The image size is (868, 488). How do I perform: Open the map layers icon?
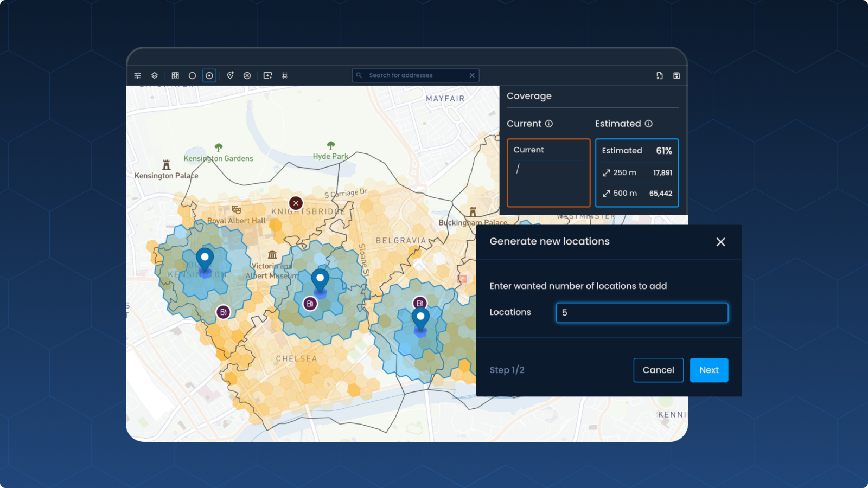(x=155, y=75)
